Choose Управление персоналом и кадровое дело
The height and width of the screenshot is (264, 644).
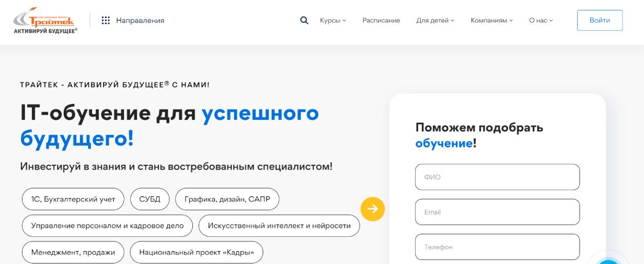[108, 225]
